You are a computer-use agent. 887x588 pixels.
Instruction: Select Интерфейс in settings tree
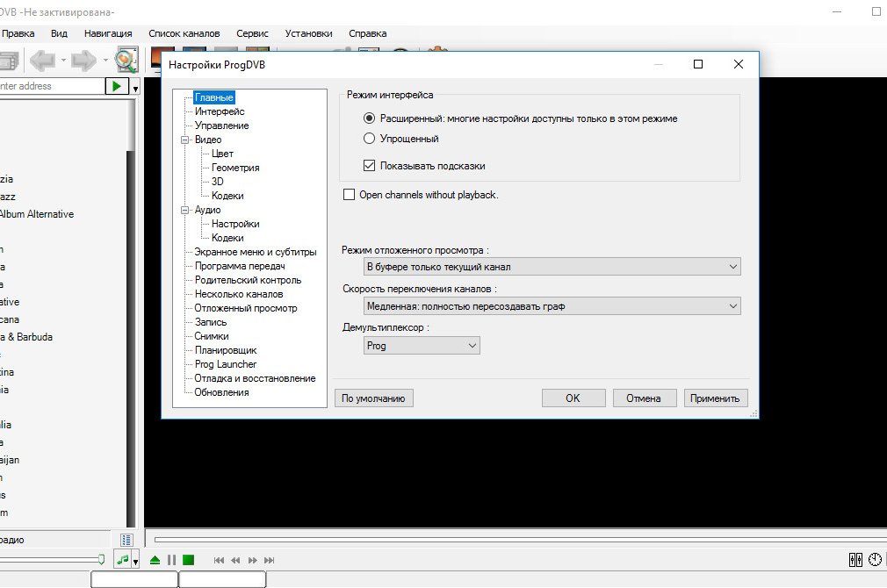(220, 111)
